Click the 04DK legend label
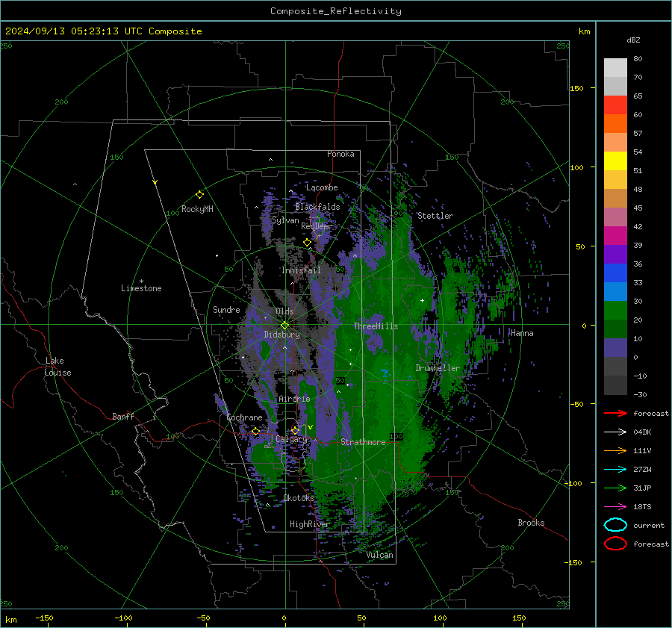Viewport: 672px width, 628px height. click(x=642, y=432)
